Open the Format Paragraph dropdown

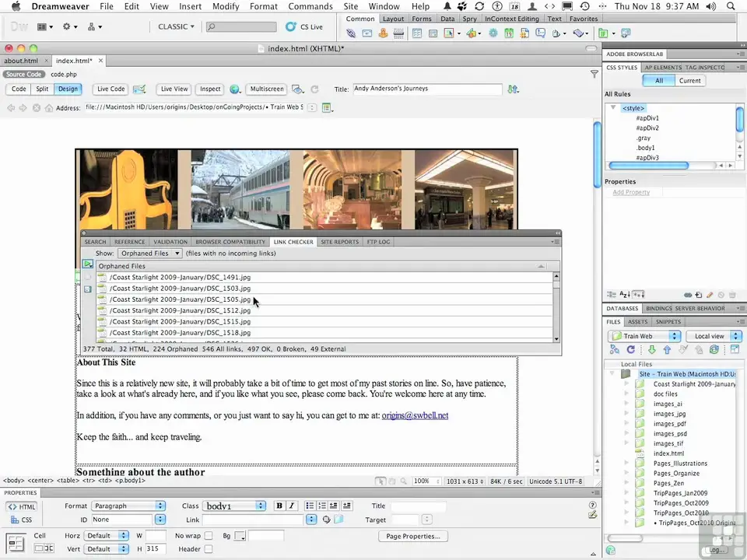coord(128,506)
